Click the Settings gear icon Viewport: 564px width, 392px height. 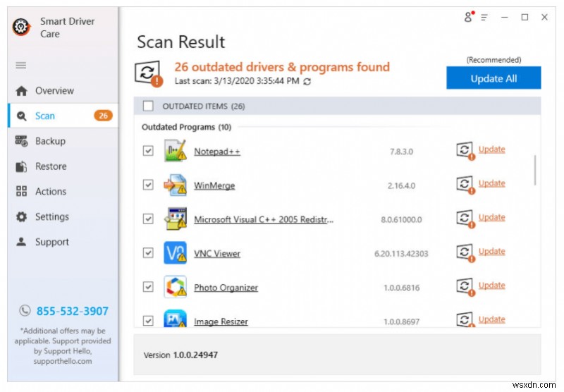(x=22, y=216)
